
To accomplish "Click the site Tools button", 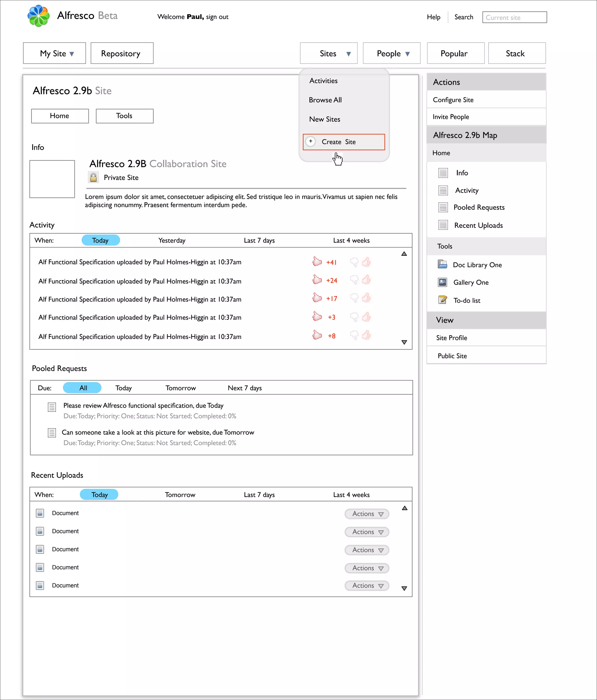I will [124, 116].
